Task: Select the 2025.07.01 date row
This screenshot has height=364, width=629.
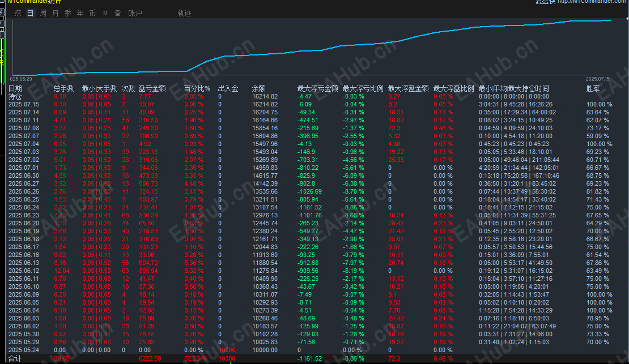Action: point(24,168)
